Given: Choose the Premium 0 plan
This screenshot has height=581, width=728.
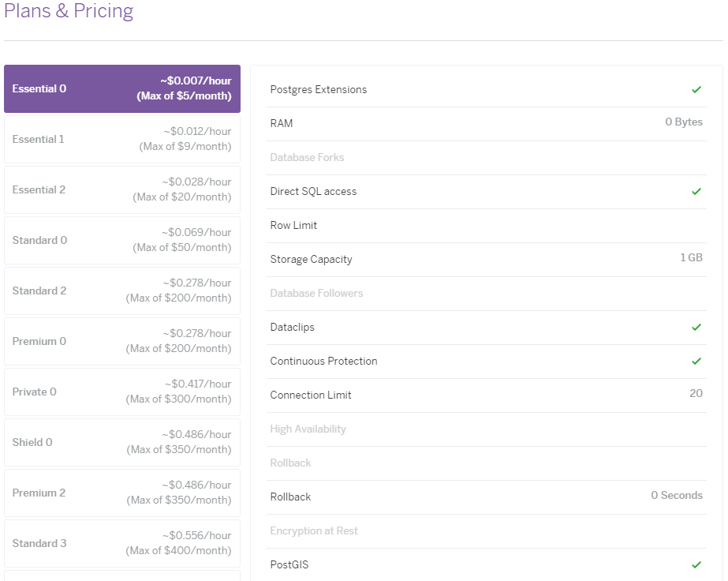Looking at the screenshot, I should [122, 341].
